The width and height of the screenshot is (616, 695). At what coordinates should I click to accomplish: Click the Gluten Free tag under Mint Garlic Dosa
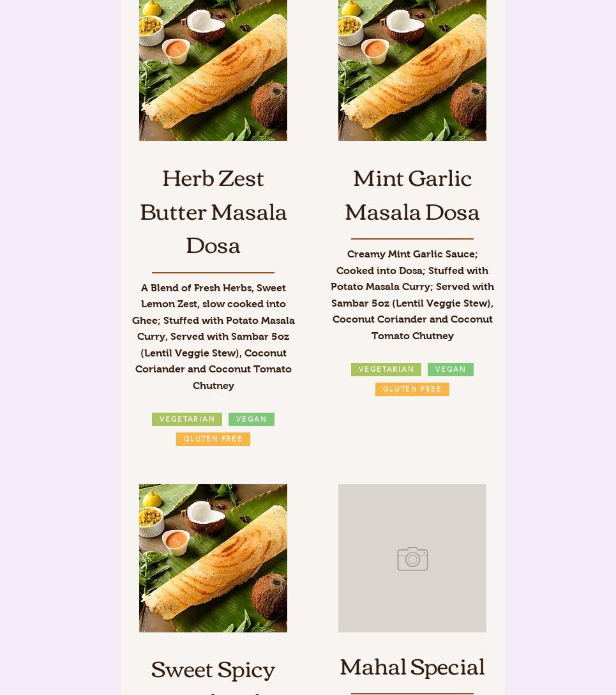point(412,389)
